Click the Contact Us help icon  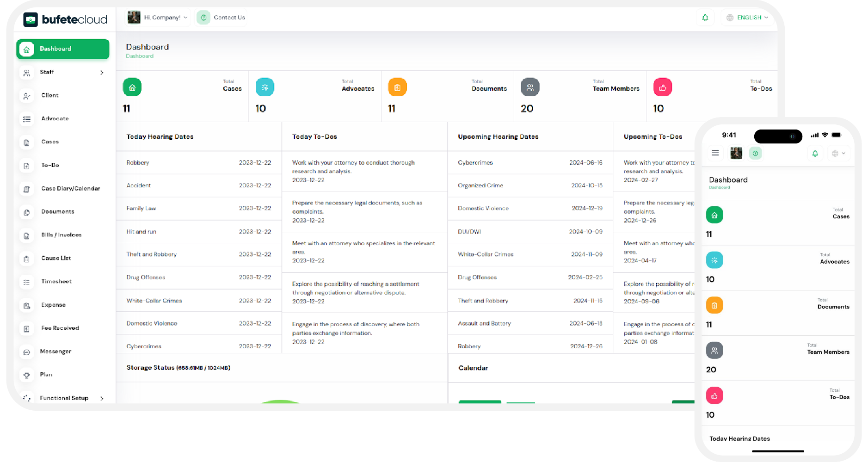pyautogui.click(x=203, y=18)
